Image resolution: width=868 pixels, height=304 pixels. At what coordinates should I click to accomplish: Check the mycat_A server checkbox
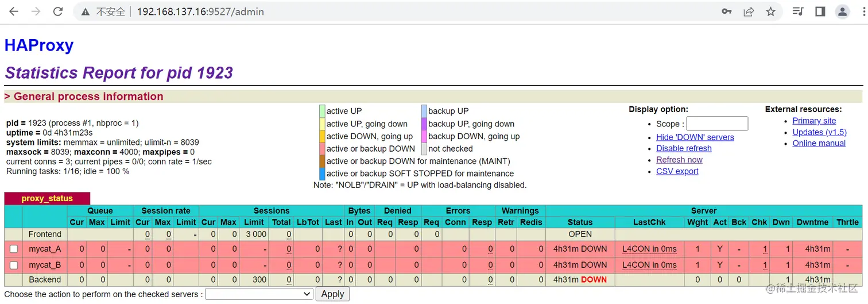click(x=14, y=249)
